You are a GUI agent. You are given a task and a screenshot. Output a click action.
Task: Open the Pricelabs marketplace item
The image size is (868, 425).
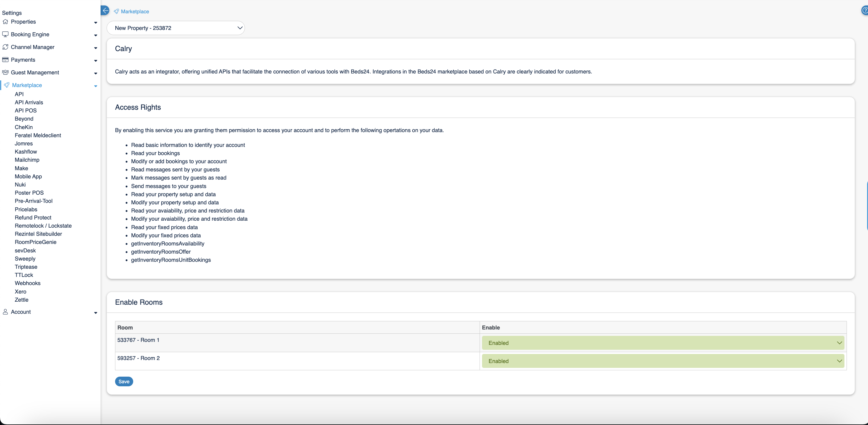26,209
